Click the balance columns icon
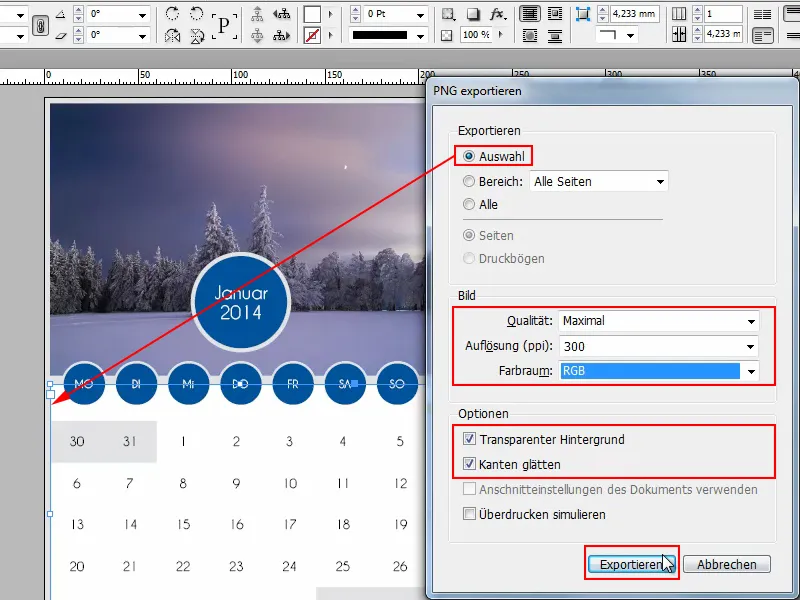Viewport: 800px width, 600px height. [762, 14]
